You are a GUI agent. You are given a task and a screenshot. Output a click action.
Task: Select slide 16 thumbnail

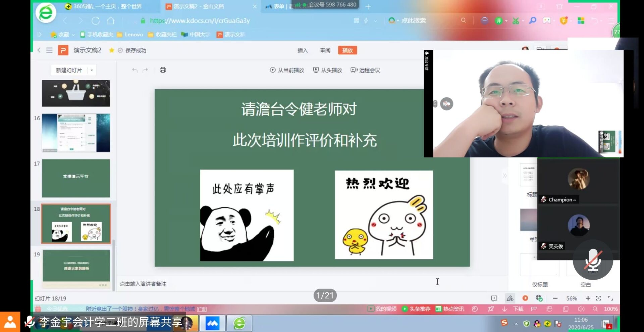click(x=76, y=133)
